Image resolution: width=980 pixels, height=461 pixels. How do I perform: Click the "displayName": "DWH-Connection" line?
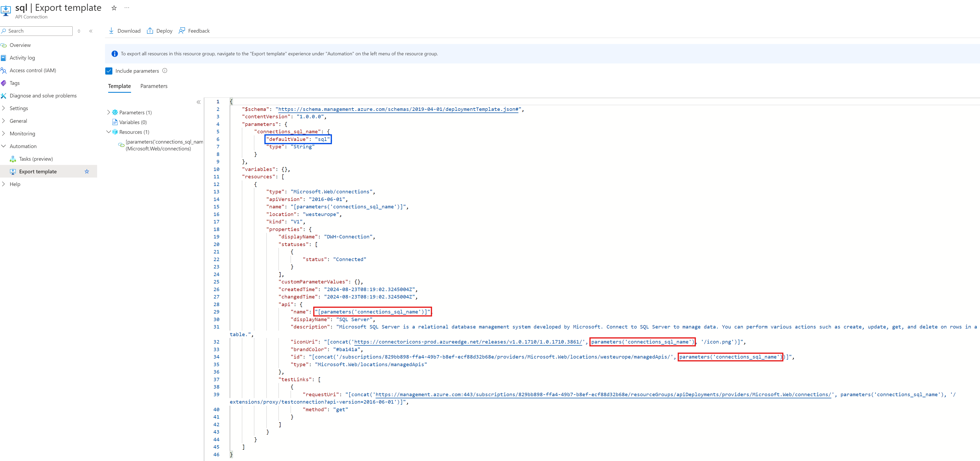tap(326, 237)
